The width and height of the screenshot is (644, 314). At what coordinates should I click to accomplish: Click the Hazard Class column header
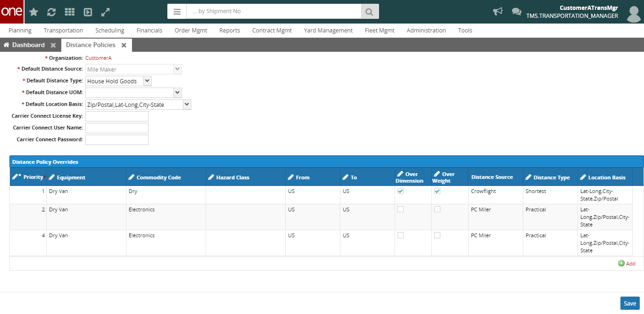tap(246, 177)
